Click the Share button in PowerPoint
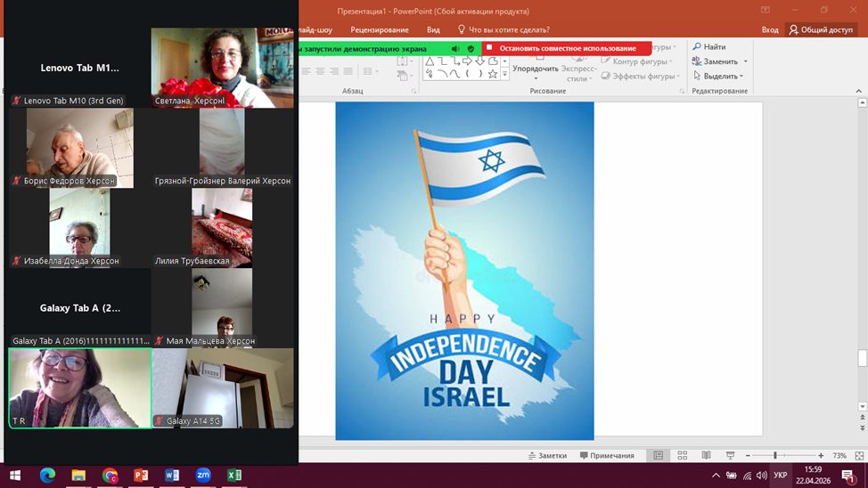 tap(821, 29)
